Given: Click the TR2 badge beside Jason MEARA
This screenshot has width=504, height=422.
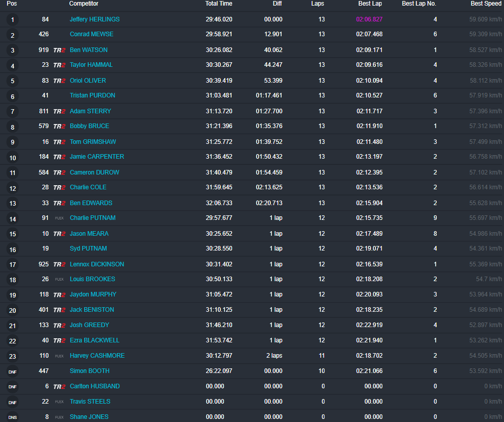Looking at the screenshot, I should tap(60, 234).
